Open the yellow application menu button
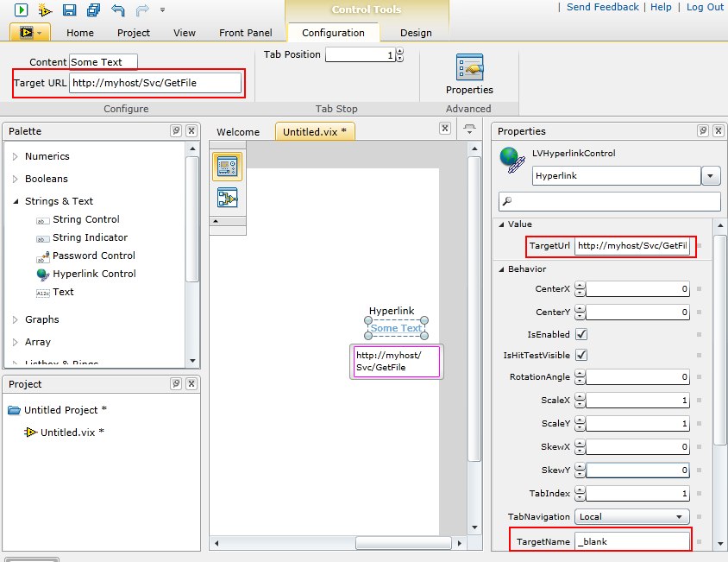Image resolution: width=728 pixels, height=562 pixels. [30, 33]
